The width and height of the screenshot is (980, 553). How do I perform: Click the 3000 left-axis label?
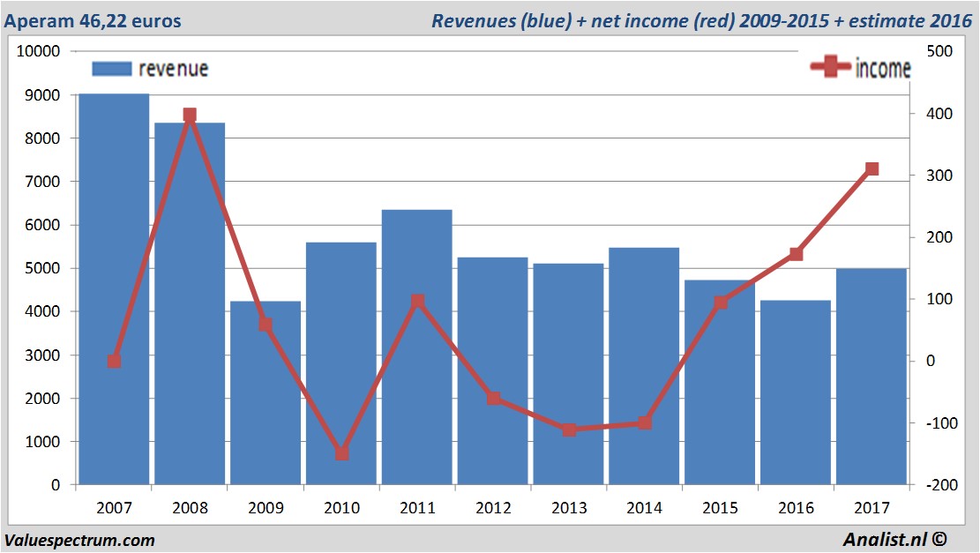tap(42, 355)
